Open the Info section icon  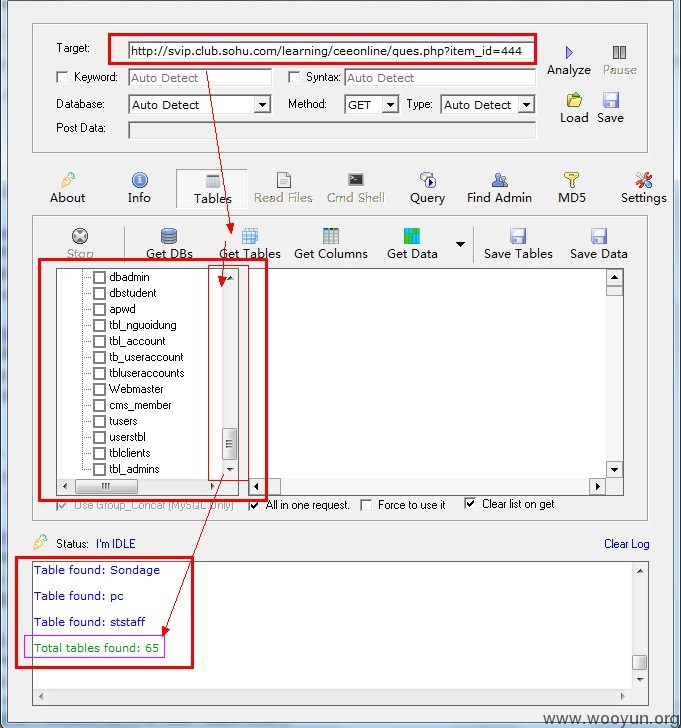point(139,180)
